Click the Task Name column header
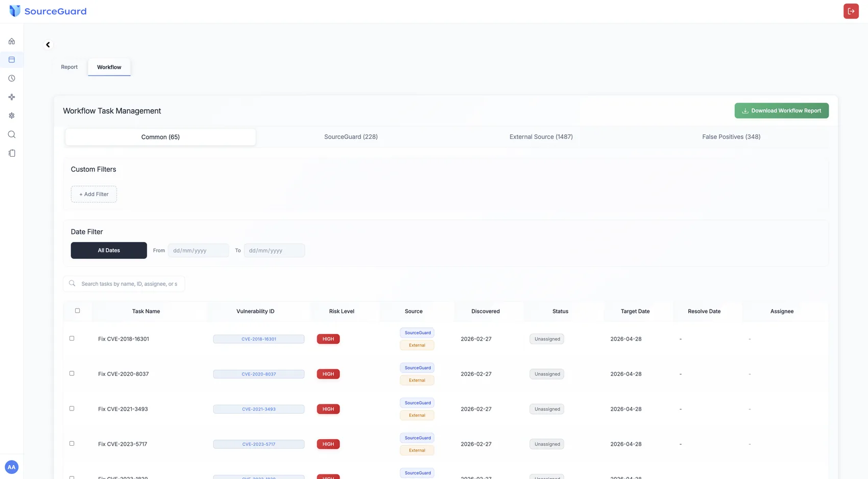Viewport: 868px width, 479px height. [146, 312]
